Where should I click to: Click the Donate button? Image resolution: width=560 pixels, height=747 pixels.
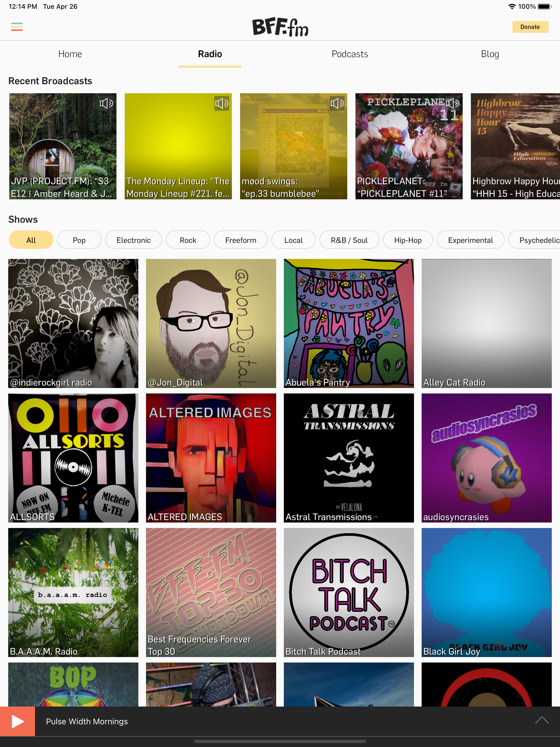(530, 27)
